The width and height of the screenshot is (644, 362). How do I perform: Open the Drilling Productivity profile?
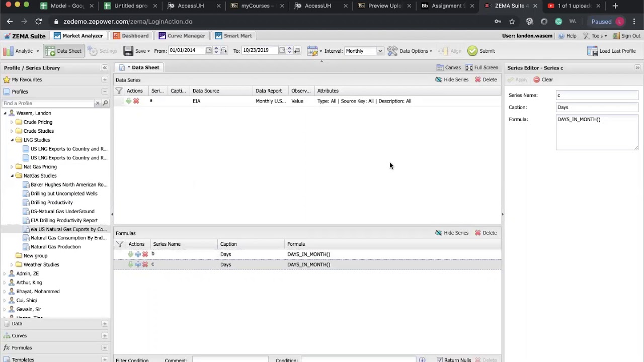click(52, 202)
